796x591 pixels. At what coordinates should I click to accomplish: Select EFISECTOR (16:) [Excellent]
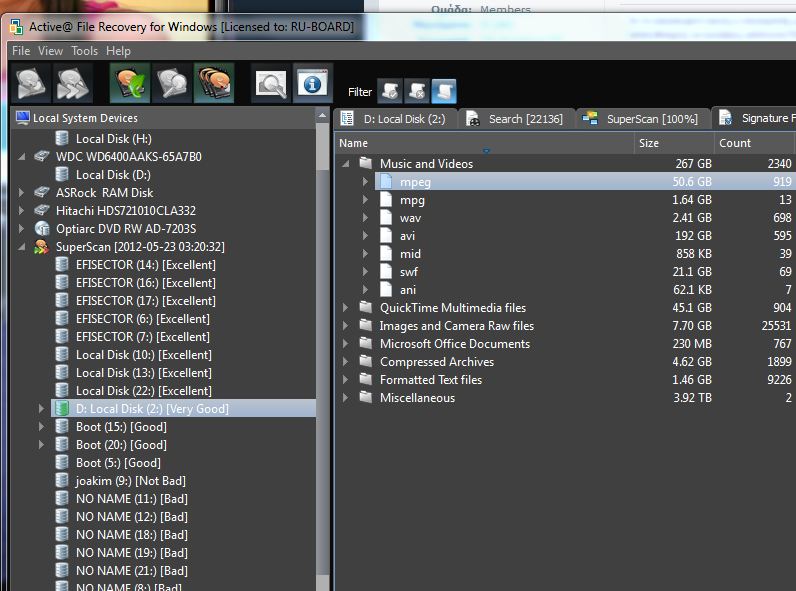pos(146,283)
